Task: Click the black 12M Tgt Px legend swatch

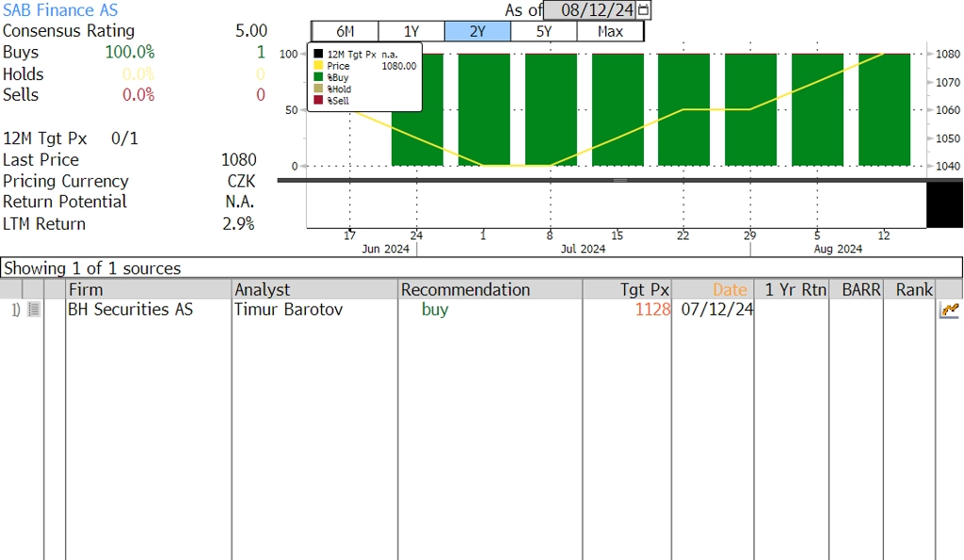Action: (x=318, y=54)
